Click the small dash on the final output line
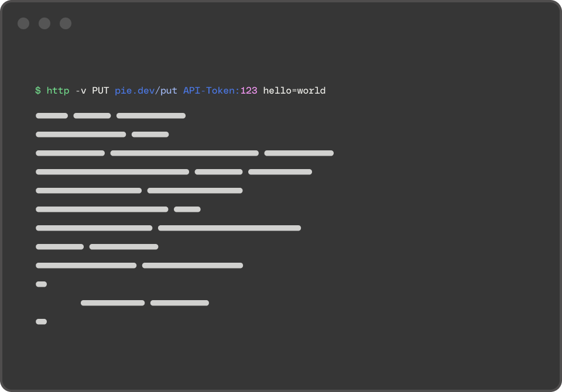Viewport: 562px width, 392px height. point(41,322)
